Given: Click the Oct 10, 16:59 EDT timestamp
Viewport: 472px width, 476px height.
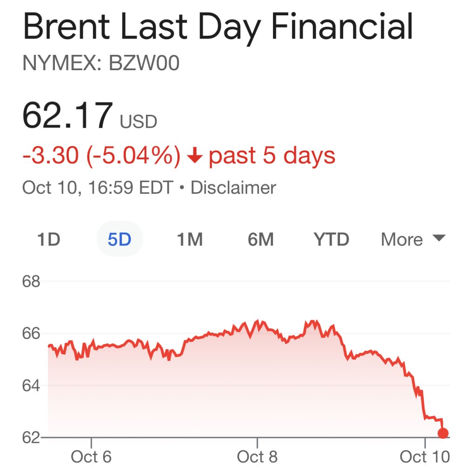Looking at the screenshot, I should 98,188.
